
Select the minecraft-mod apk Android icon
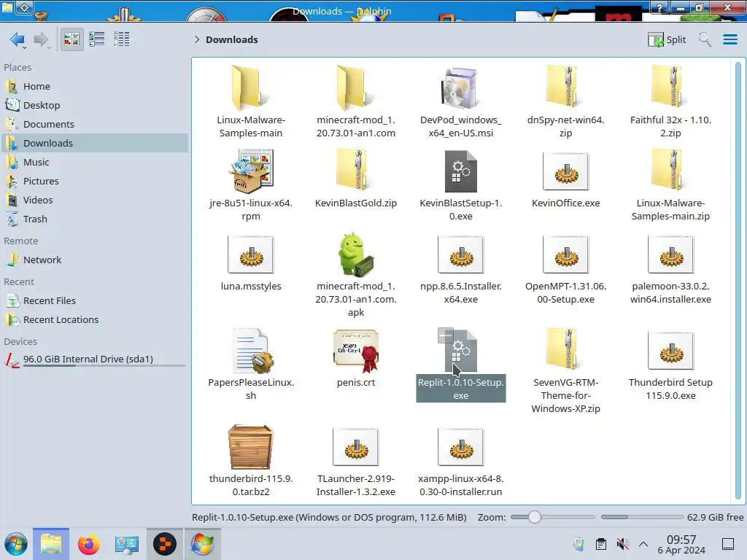[356, 254]
